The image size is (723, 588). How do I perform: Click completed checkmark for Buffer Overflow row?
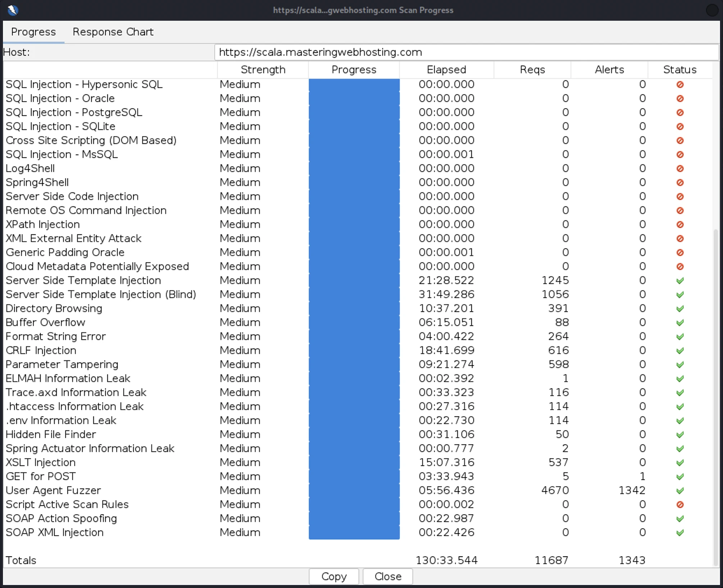coord(680,322)
